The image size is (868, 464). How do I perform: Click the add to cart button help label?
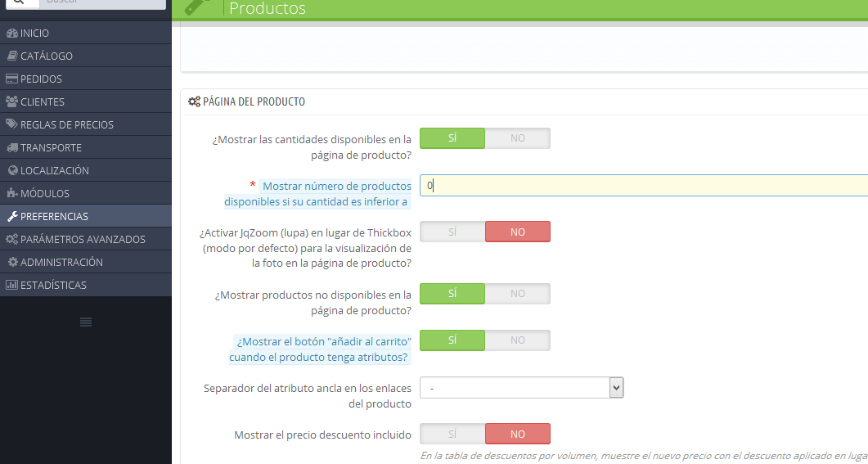(x=320, y=349)
